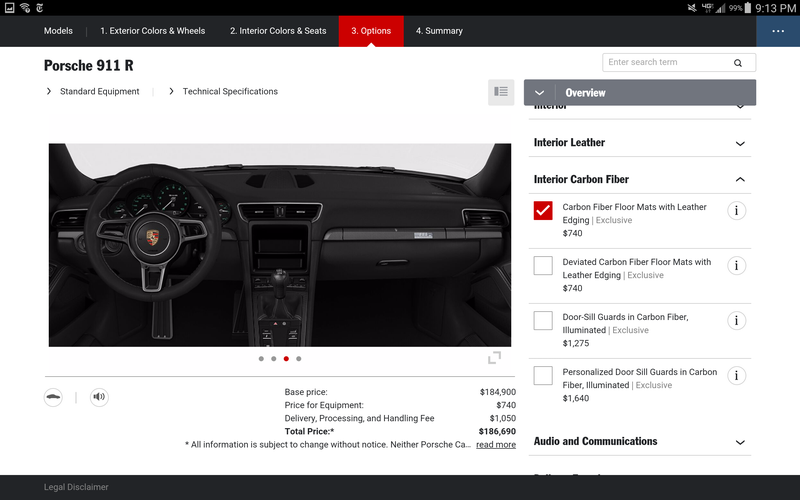Show the first image via pagination dot

point(261,359)
